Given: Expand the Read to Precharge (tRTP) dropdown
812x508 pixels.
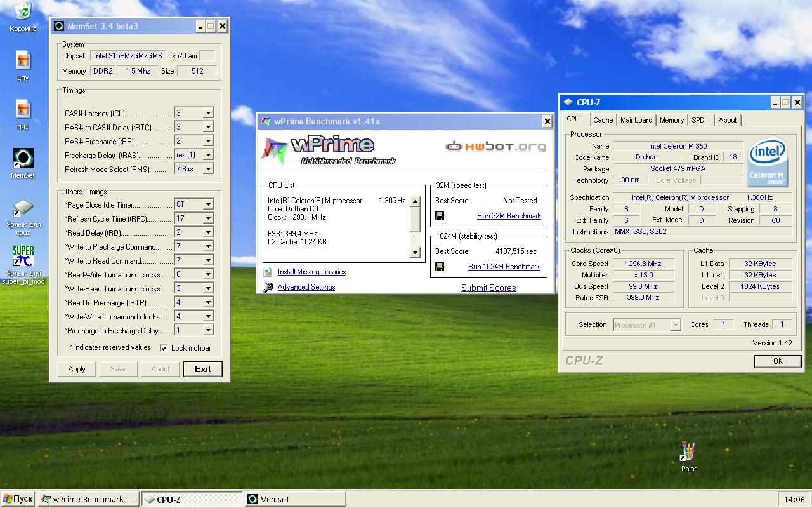Looking at the screenshot, I should point(207,302).
